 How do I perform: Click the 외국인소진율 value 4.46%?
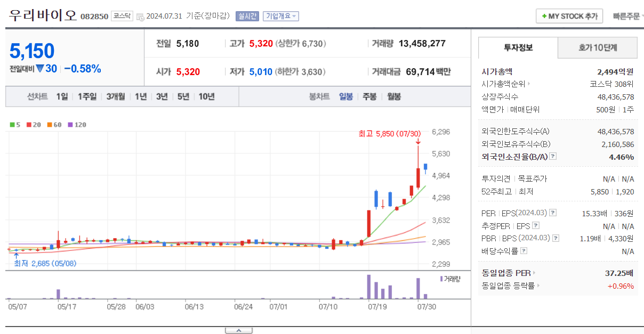[x=622, y=157]
